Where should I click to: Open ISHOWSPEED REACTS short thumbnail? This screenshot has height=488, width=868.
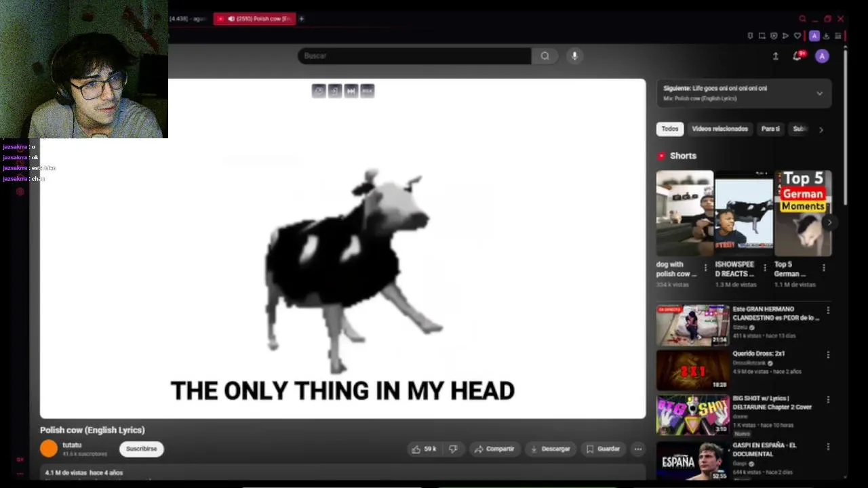tap(744, 213)
